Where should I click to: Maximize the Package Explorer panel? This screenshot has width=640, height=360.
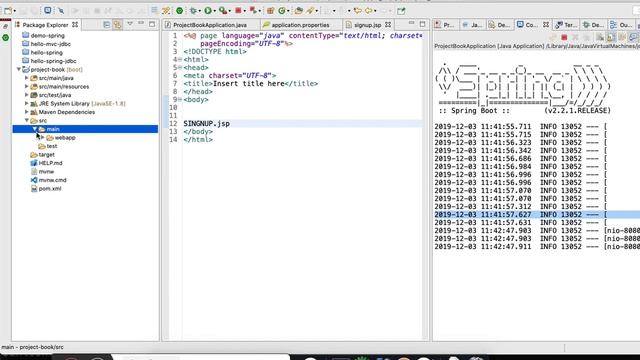(152, 24)
